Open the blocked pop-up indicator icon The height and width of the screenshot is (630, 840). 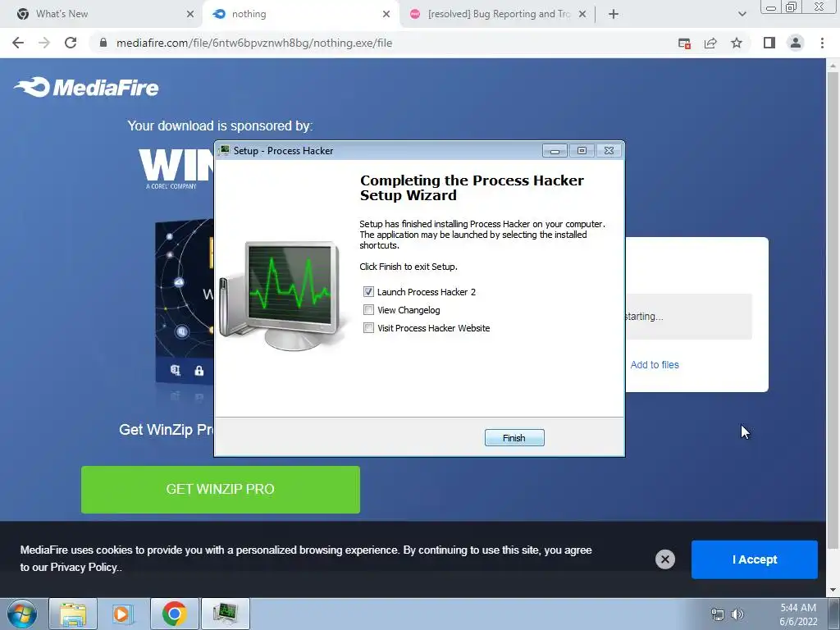tap(684, 43)
